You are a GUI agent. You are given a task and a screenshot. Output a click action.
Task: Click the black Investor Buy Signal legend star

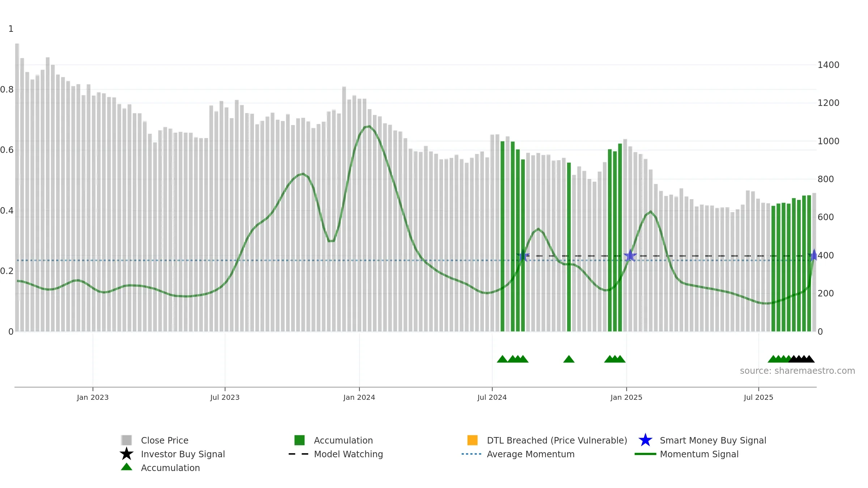pos(127,454)
